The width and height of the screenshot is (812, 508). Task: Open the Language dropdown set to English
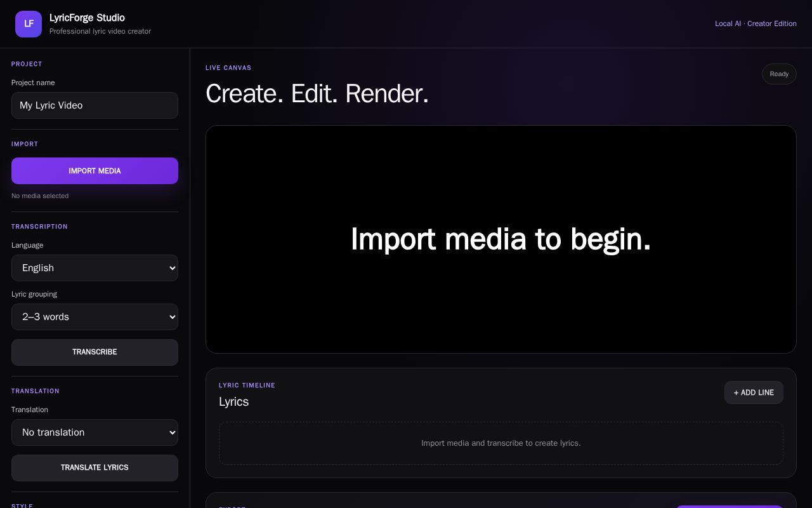(x=95, y=268)
